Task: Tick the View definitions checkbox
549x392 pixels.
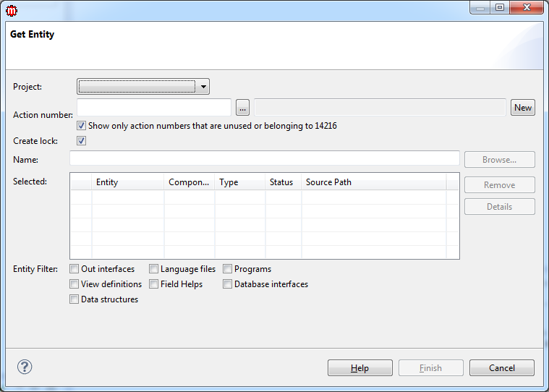Action: 75,284
